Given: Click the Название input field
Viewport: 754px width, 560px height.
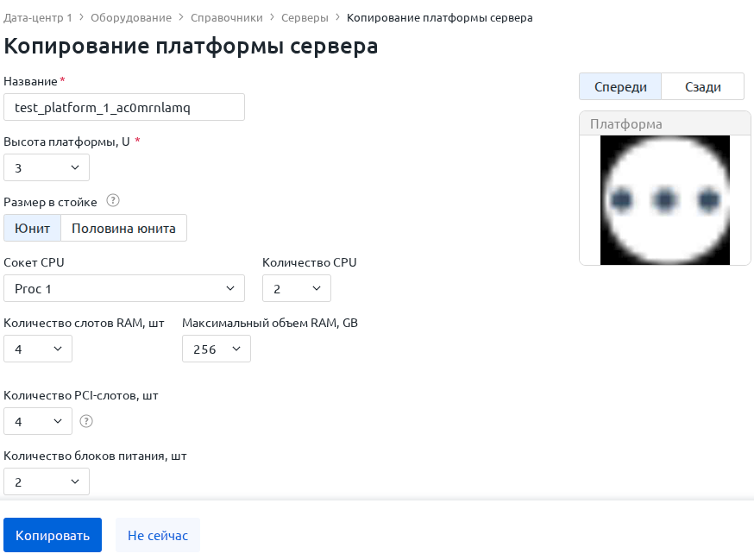Looking at the screenshot, I should pos(124,107).
